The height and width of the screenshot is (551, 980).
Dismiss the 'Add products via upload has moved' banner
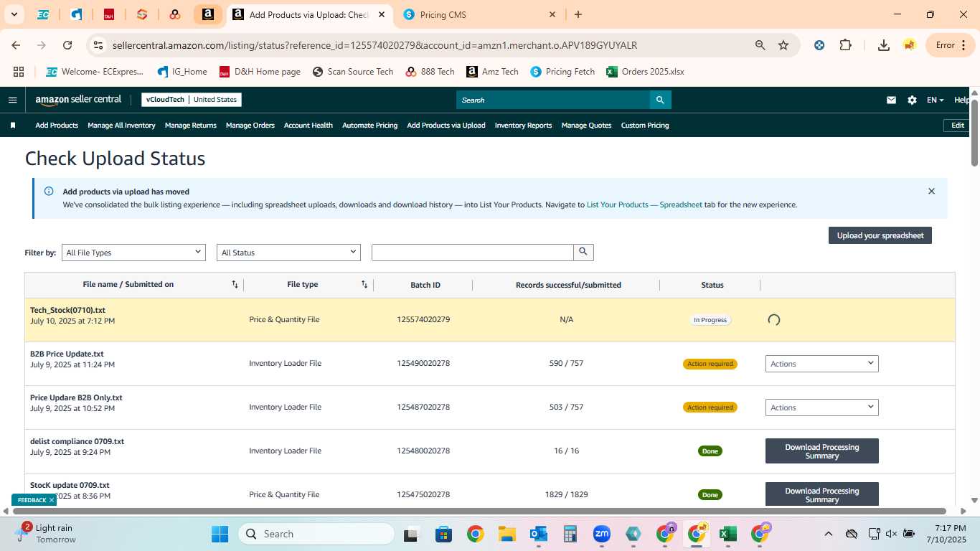click(931, 192)
